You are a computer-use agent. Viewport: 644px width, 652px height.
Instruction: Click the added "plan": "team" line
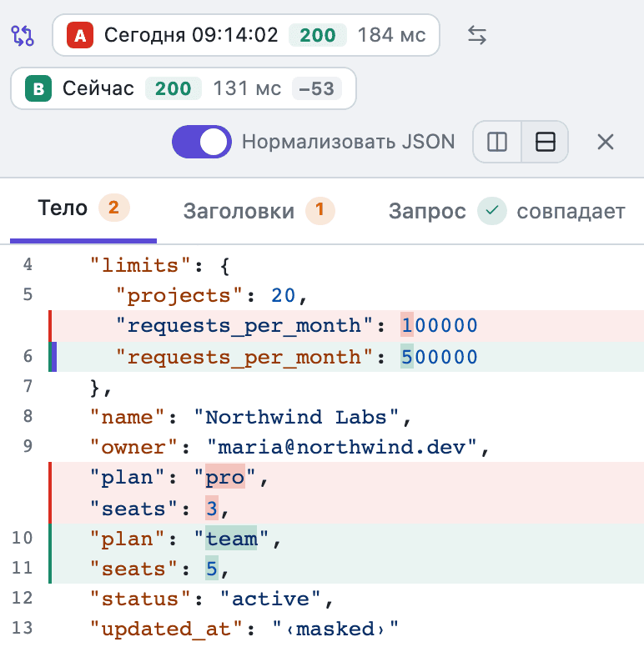tap(346, 539)
